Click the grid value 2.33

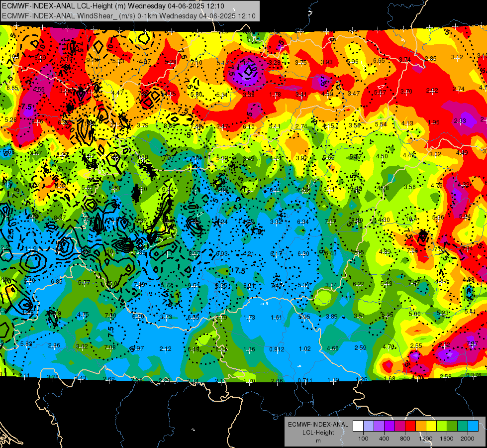point(460,121)
